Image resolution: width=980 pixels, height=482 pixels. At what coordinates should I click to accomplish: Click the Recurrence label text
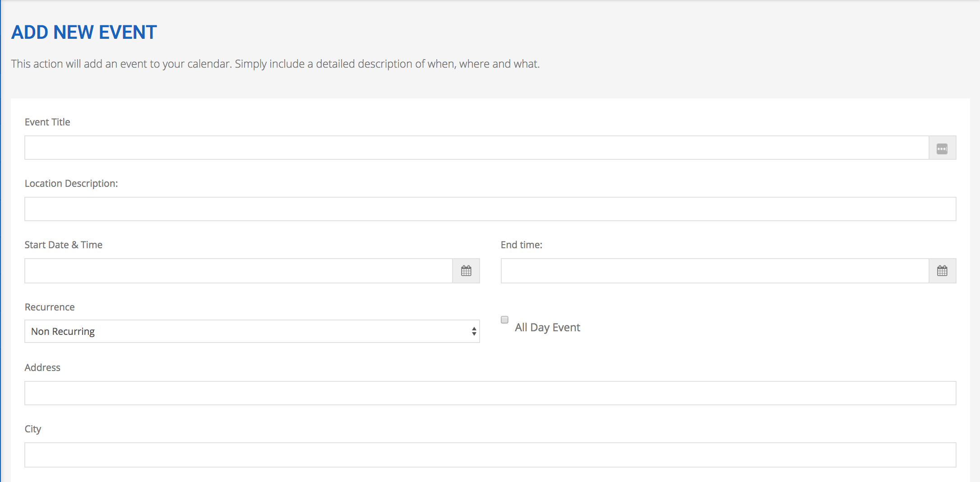50,307
